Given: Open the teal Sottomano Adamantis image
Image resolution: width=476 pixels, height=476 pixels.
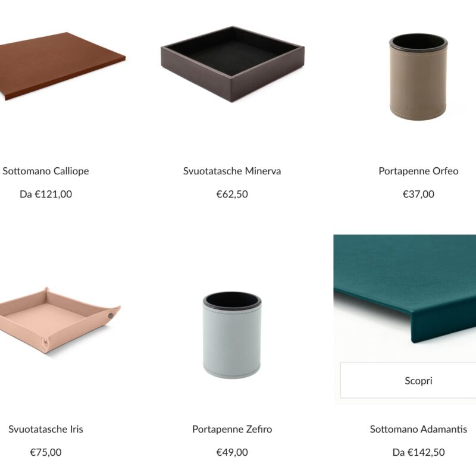Looking at the screenshot, I should point(405,289).
